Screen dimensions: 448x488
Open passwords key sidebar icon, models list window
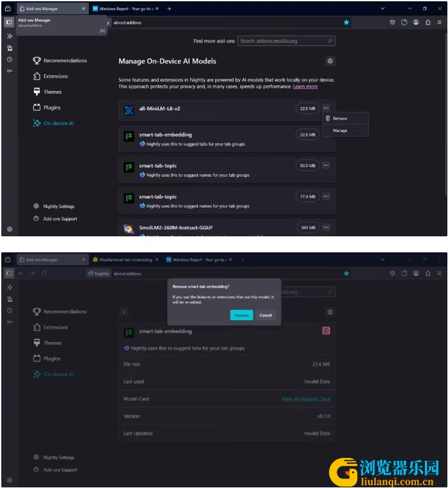(10, 71)
